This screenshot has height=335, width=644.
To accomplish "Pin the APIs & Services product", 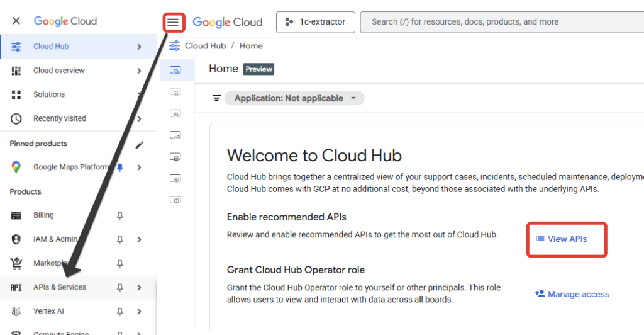I will (x=120, y=287).
